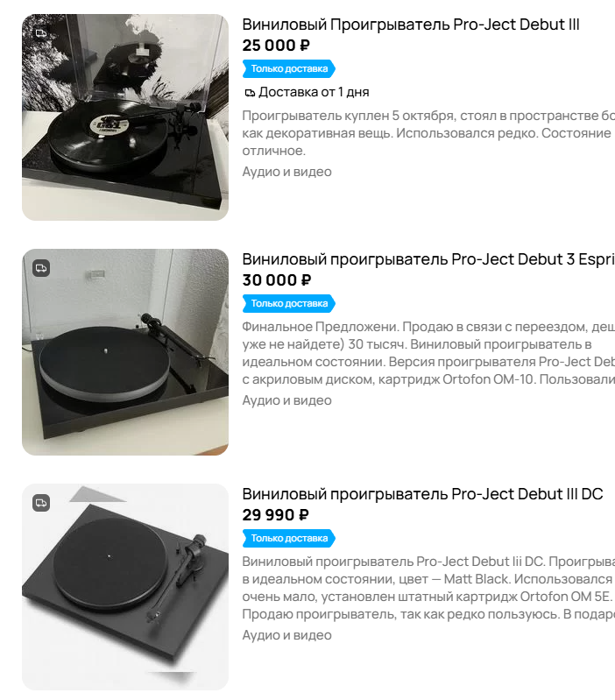615x700 pixels.
Task: Open third matte black turntable photo
Action: (125, 587)
